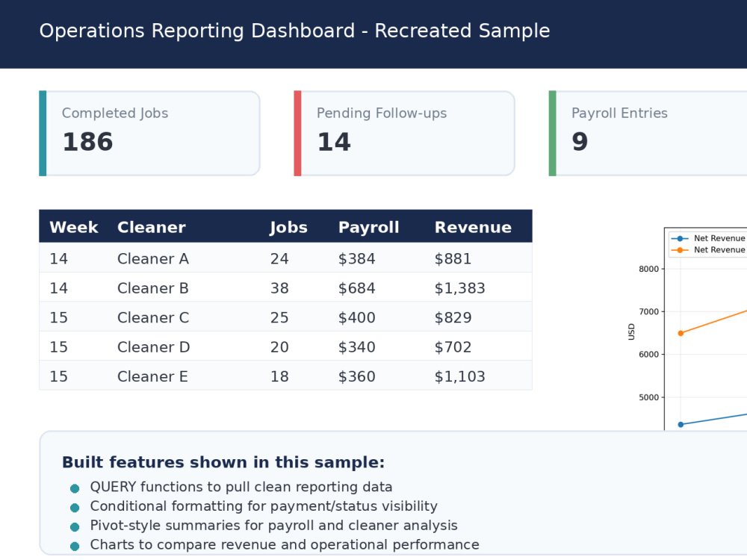Click the Payroll column header

point(369,227)
